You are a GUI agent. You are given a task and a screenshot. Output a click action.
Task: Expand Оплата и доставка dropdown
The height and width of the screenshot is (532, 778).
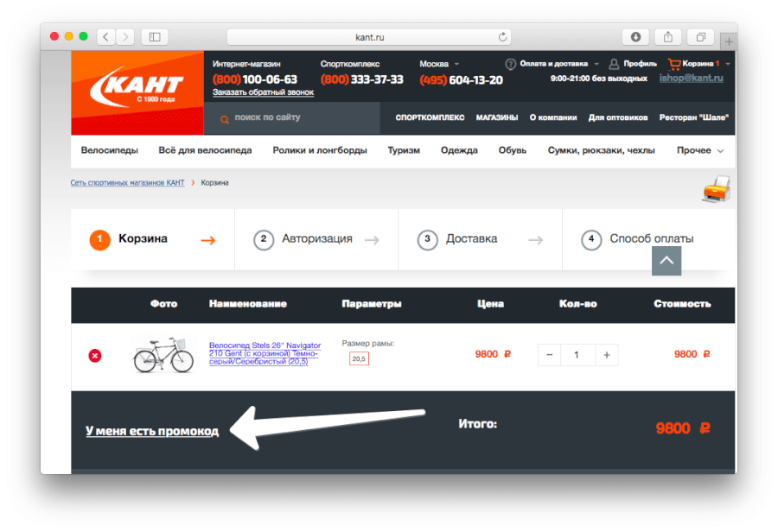pyautogui.click(x=596, y=64)
